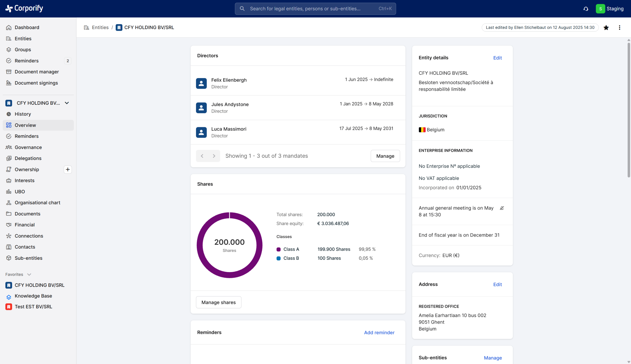Toggle the annual meeting bell reminder icon
631x364 pixels.
(502, 208)
